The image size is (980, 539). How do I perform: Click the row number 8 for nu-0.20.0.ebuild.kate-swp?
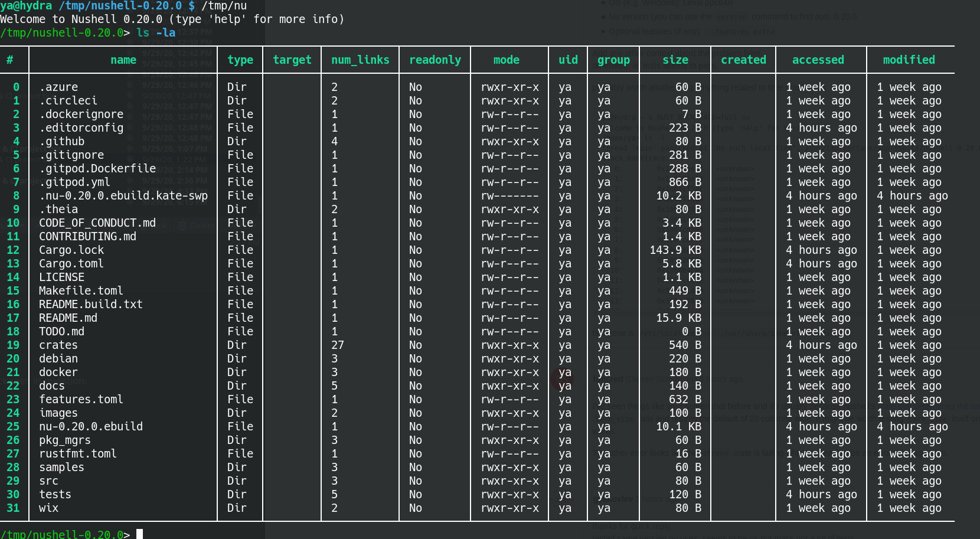point(17,195)
